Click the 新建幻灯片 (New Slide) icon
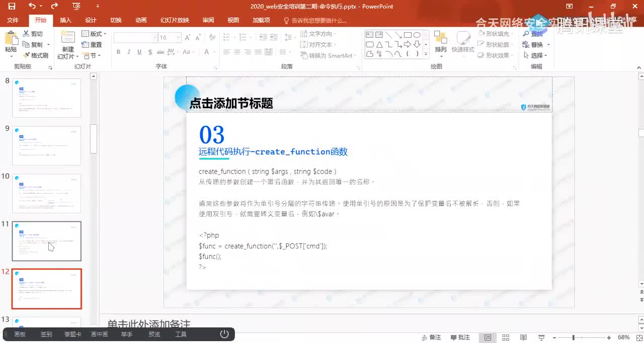Image resolution: width=644 pixels, height=343 pixels. (67, 38)
